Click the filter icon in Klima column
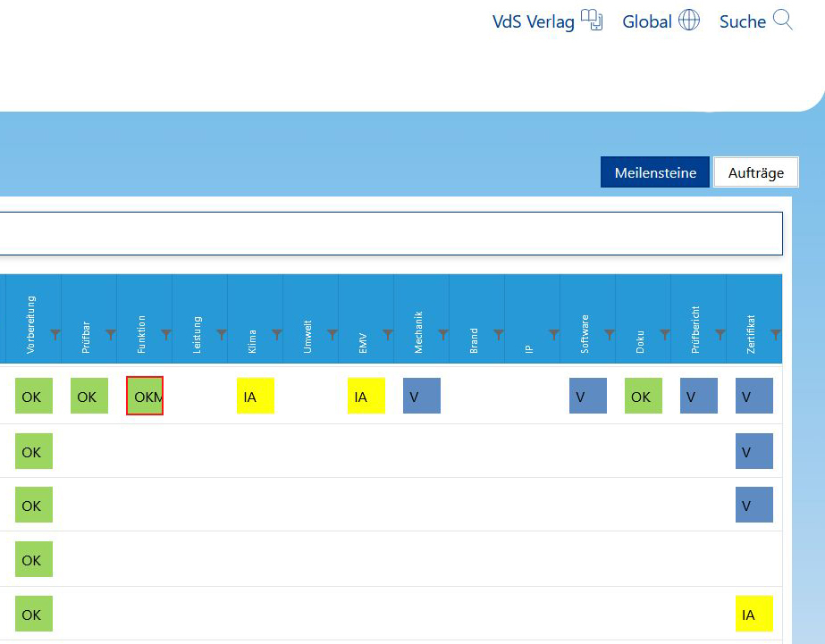Viewport: 825px width, 644px height. [x=277, y=335]
